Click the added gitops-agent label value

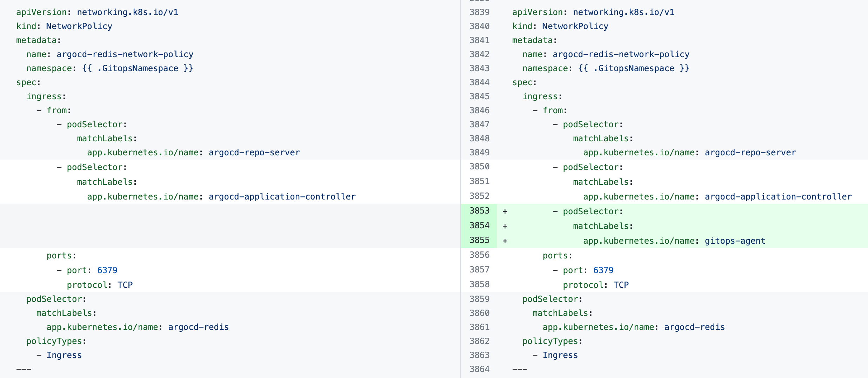coord(735,241)
